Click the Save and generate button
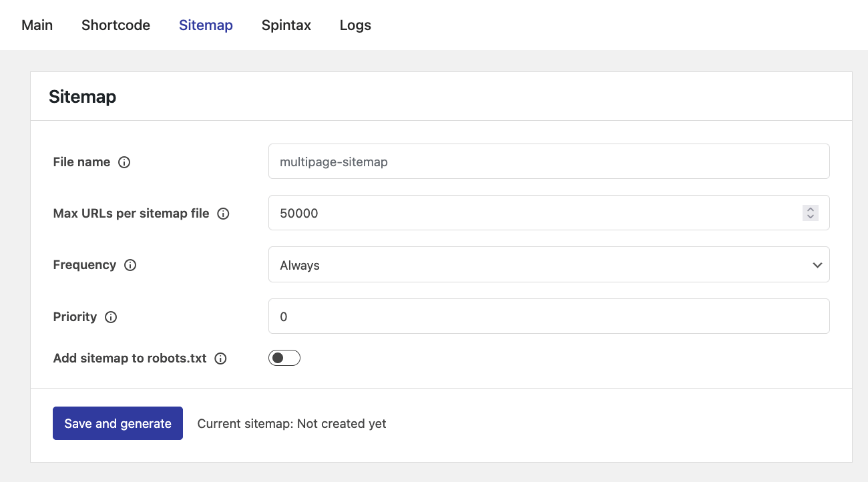Viewport: 868px width, 482px height. click(118, 423)
